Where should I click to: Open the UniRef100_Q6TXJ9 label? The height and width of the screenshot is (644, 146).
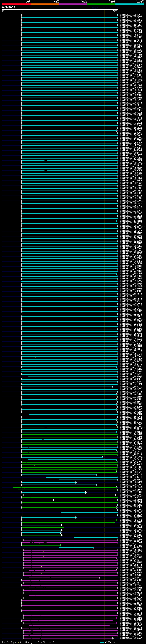coord(131,203)
